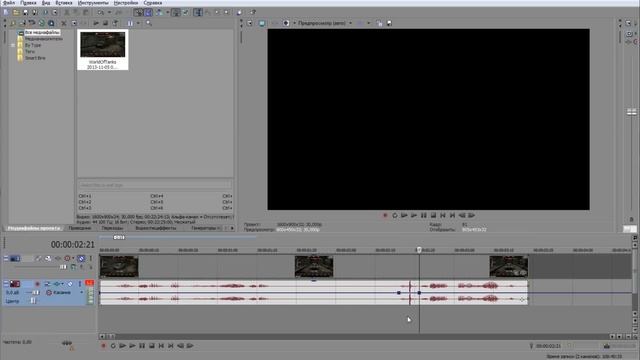Click Play in timeline transport bar

tap(132, 346)
